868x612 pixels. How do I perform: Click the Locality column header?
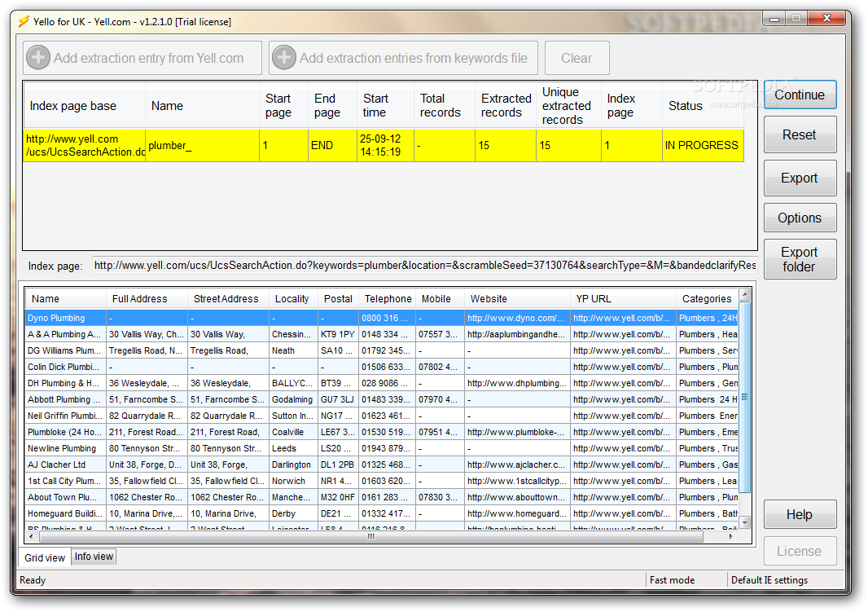coord(293,299)
